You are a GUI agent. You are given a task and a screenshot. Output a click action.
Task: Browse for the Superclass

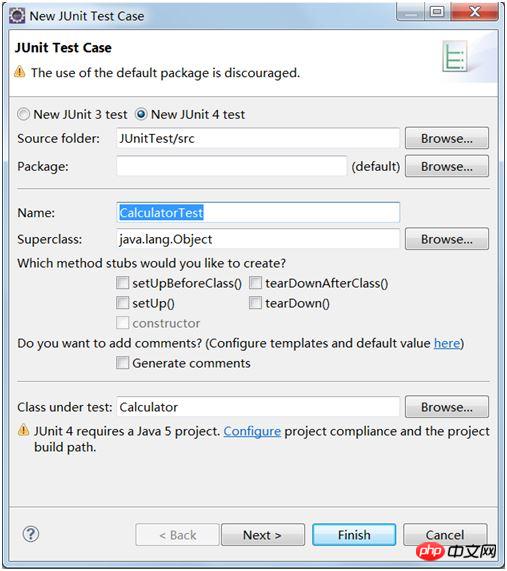(447, 239)
